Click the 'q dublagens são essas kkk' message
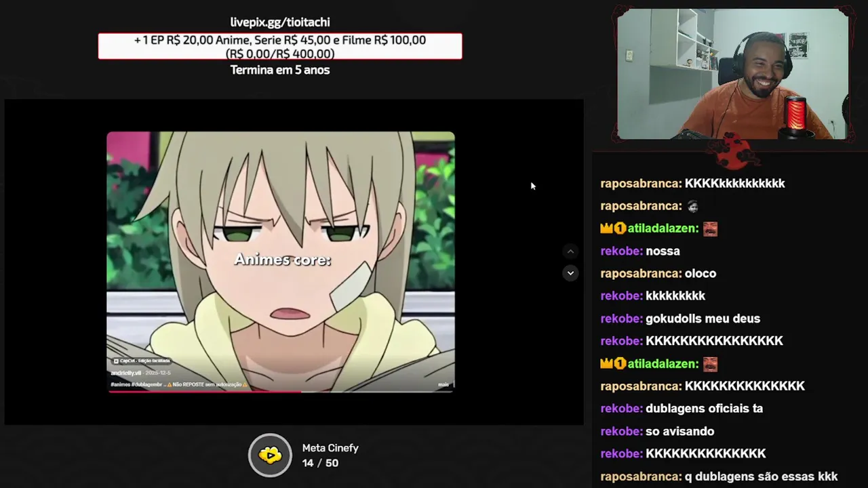 [x=719, y=476]
